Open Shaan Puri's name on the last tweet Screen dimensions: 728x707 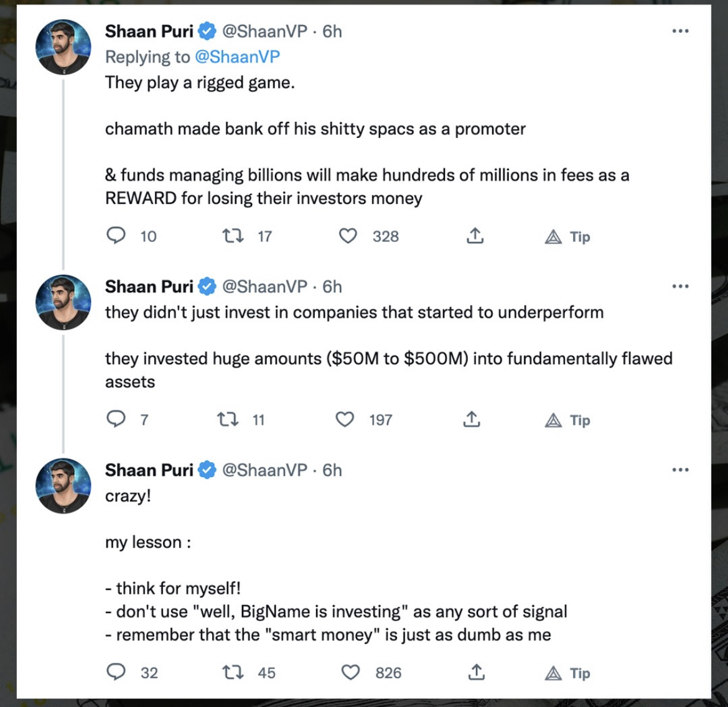click(x=149, y=470)
